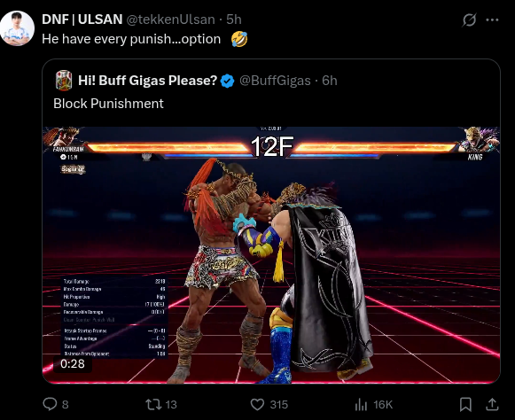The height and width of the screenshot is (420, 515).
Task: Click Hi! Buff Gigas Please? account name
Action: [x=147, y=81]
